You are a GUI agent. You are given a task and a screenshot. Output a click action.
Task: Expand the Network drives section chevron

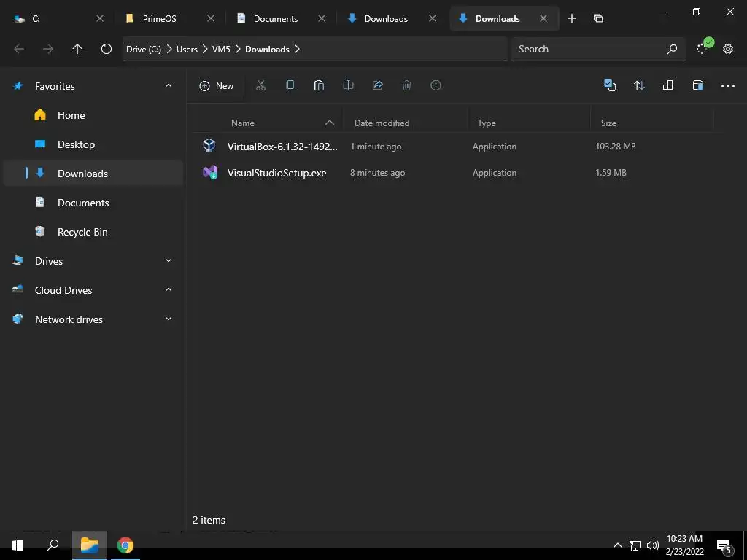[x=169, y=319]
